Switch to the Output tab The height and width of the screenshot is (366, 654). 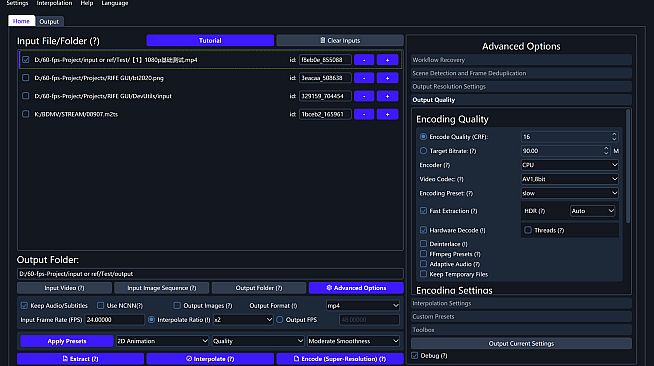coord(49,21)
